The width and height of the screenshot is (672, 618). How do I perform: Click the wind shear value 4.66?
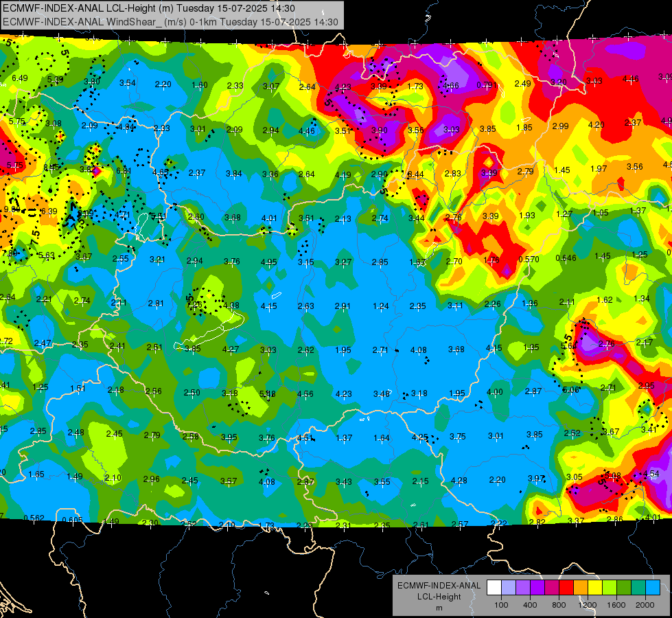point(451,85)
